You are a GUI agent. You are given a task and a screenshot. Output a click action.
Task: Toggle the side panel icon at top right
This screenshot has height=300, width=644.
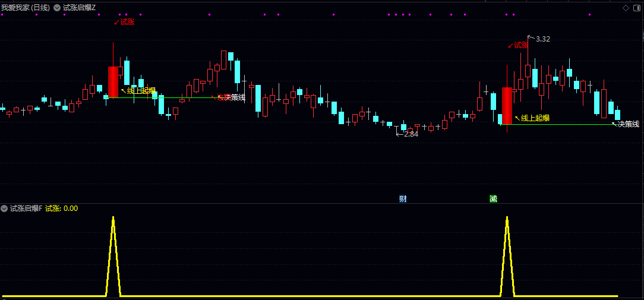pos(637,8)
